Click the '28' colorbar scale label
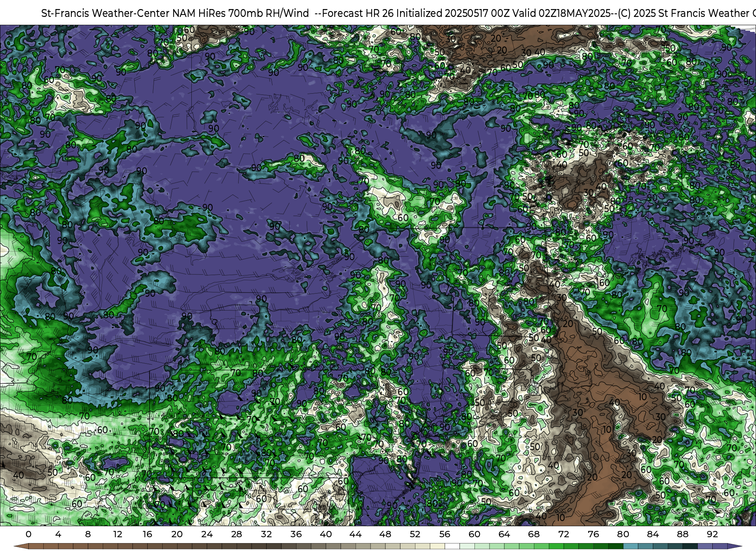756x551 pixels. point(236,534)
